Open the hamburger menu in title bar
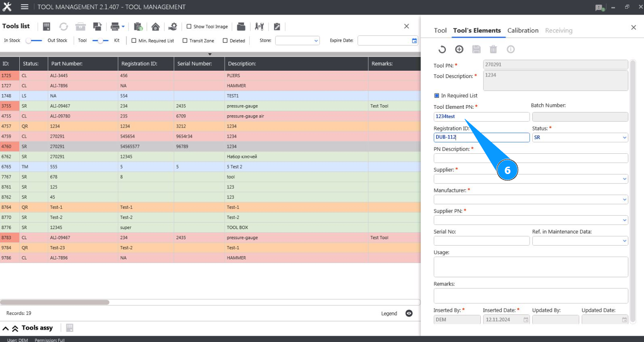The height and width of the screenshot is (342, 644). [x=25, y=7]
